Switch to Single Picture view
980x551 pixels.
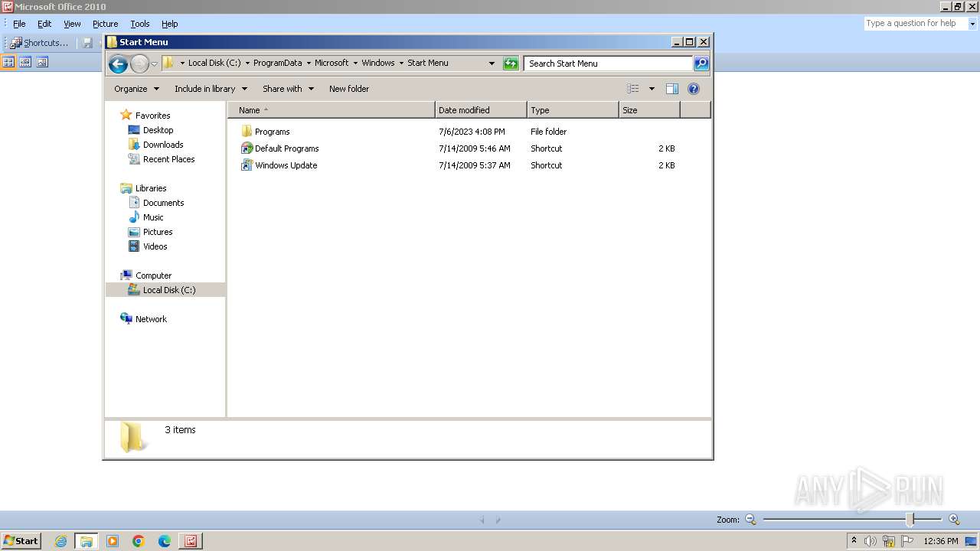coord(41,62)
